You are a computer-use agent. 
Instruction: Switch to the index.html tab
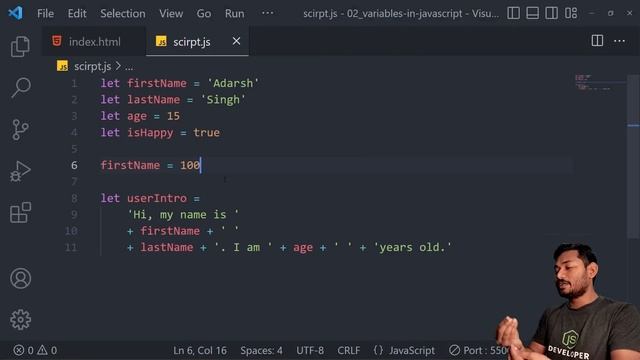pyautogui.click(x=94, y=41)
